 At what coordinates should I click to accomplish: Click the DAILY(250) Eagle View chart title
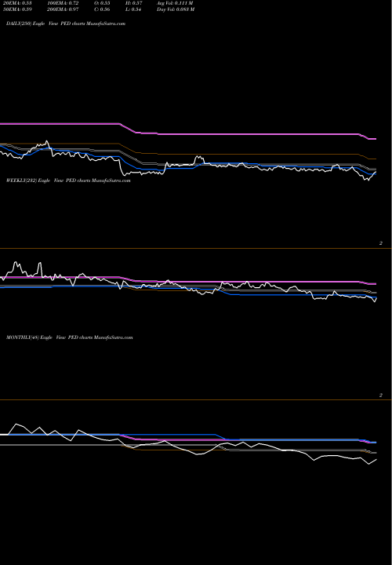point(66,24)
